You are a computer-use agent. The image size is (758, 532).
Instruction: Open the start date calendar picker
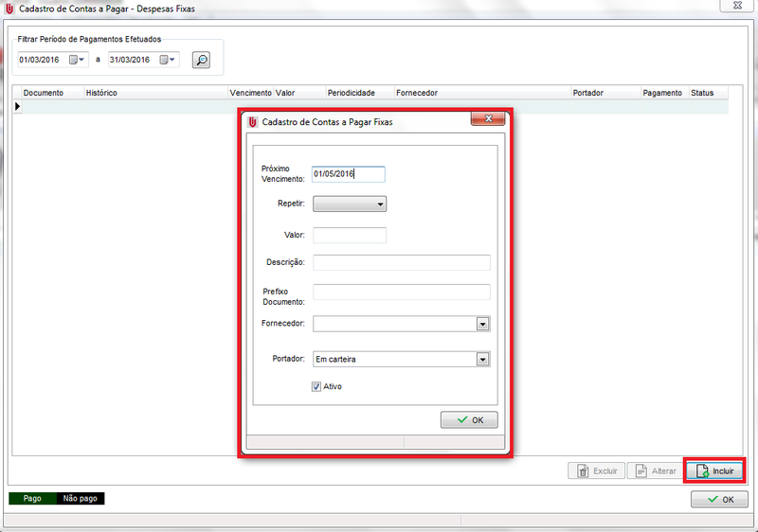tap(78, 60)
